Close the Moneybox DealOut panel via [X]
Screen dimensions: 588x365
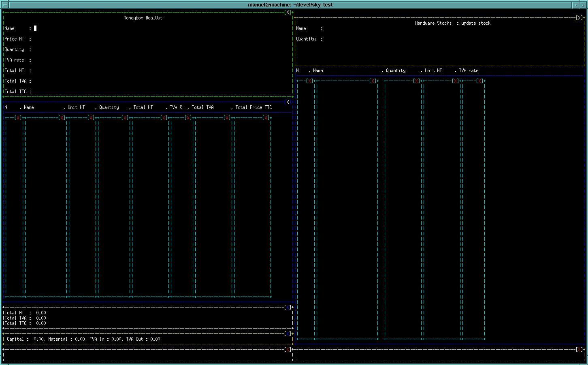(288, 13)
